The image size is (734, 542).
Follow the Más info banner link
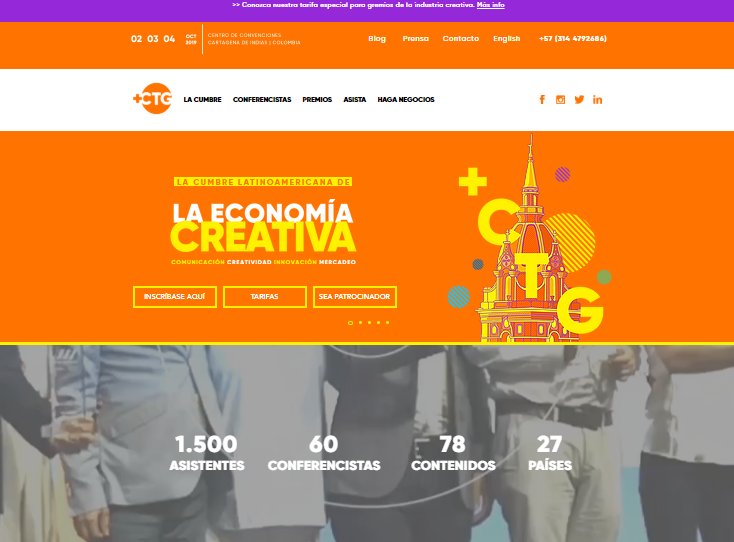[x=491, y=5]
